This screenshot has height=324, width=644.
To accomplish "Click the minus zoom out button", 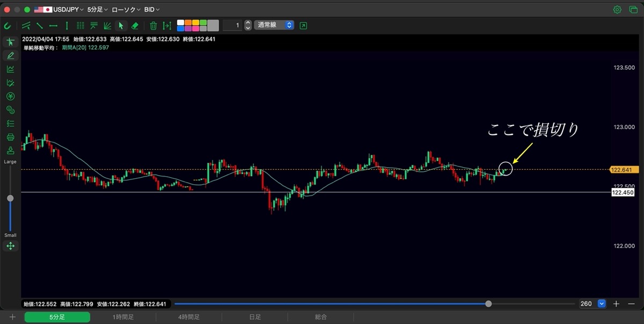I will 631,304.
